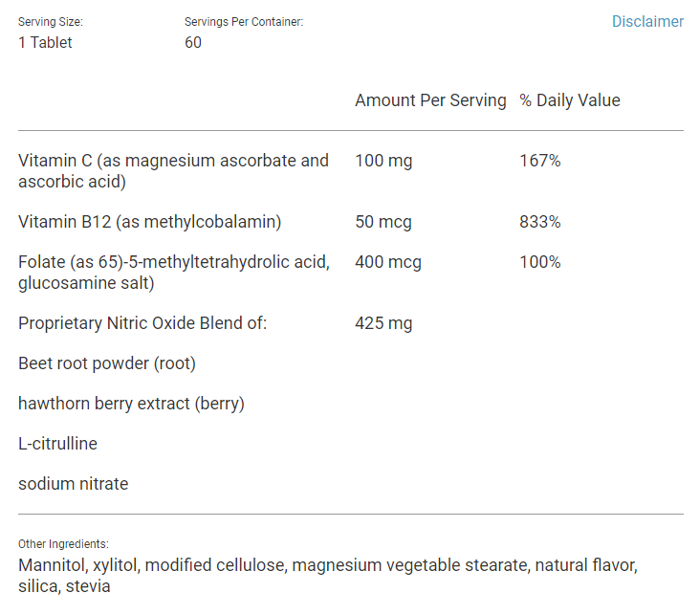Image resolution: width=700 pixels, height=615 pixels.
Task: Click the 167% daily value
Action: coord(540,161)
